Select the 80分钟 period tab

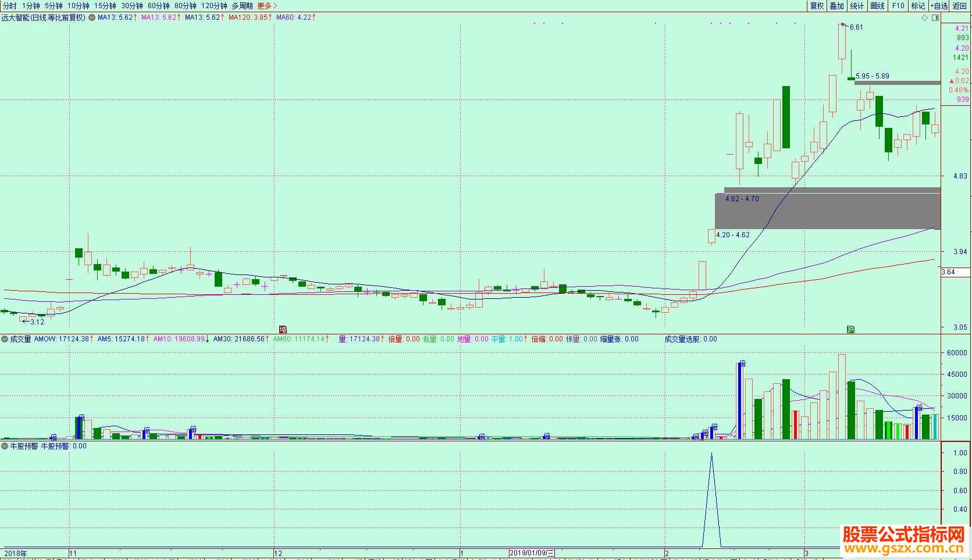[x=186, y=6]
